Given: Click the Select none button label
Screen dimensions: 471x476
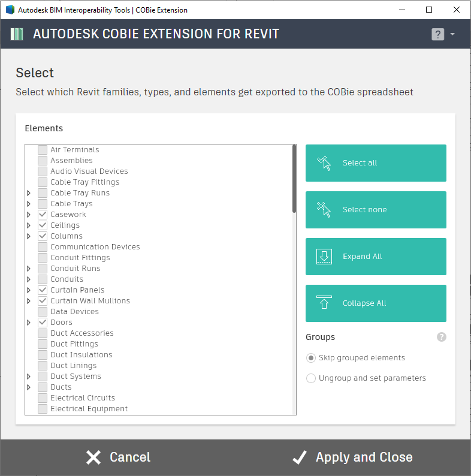Looking at the screenshot, I should point(364,210).
